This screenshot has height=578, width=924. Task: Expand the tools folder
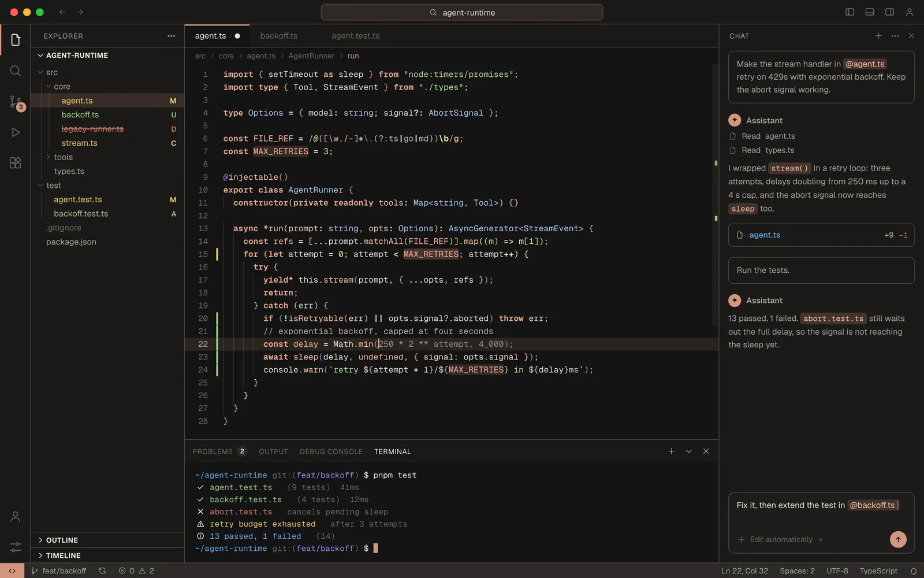click(107, 157)
